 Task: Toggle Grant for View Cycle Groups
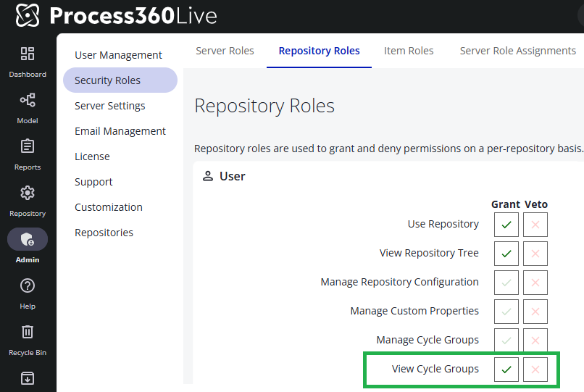click(x=506, y=370)
